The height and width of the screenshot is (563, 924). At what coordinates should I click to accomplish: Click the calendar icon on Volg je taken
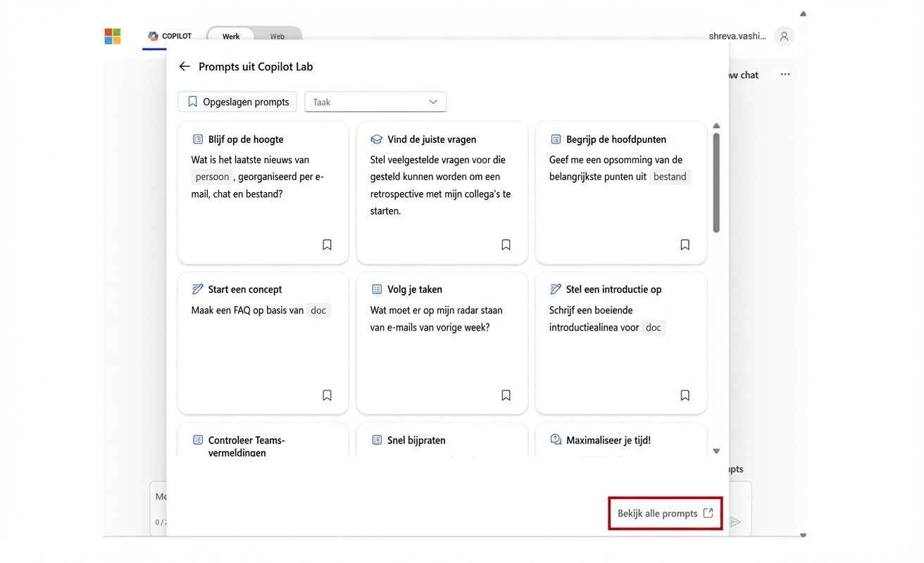click(x=377, y=289)
